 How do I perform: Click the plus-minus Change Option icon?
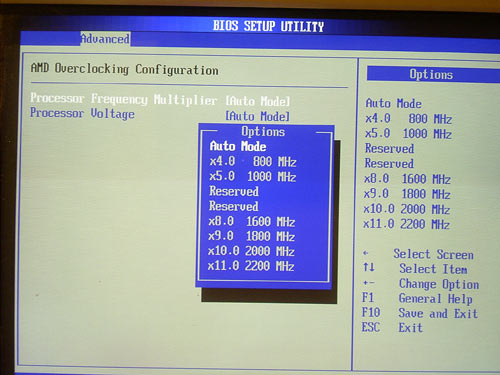point(369,283)
